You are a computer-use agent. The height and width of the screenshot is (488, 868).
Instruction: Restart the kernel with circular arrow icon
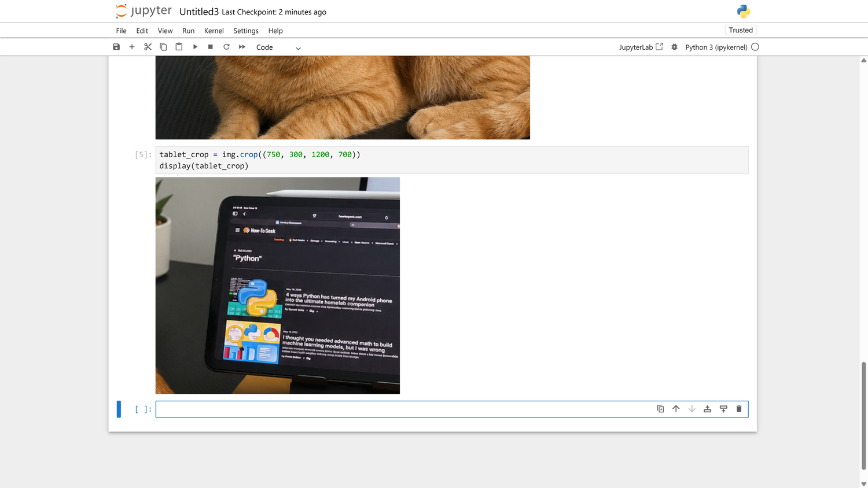click(226, 47)
